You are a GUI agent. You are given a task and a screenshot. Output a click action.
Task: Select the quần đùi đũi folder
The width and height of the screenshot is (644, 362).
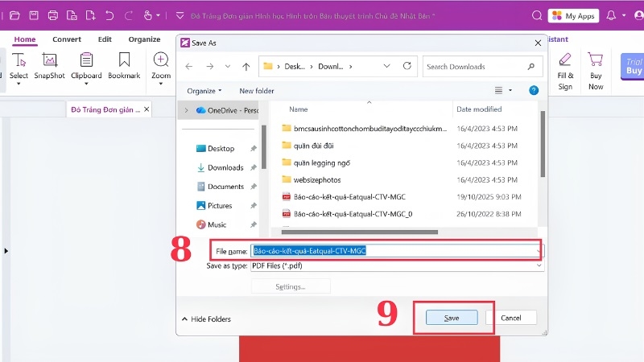pos(308,146)
